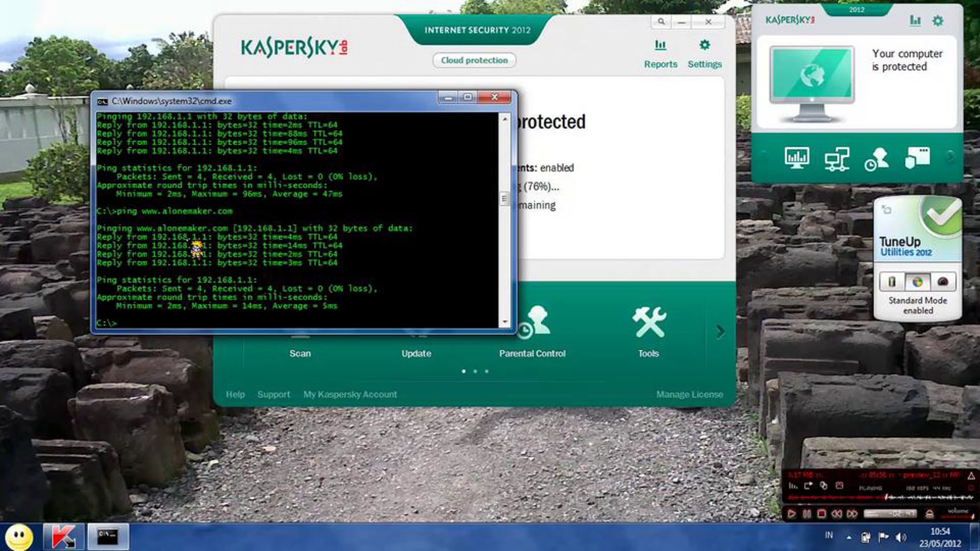Open the system monitor chart icon in gadget
Screen dimensions: 980x551
[797, 158]
